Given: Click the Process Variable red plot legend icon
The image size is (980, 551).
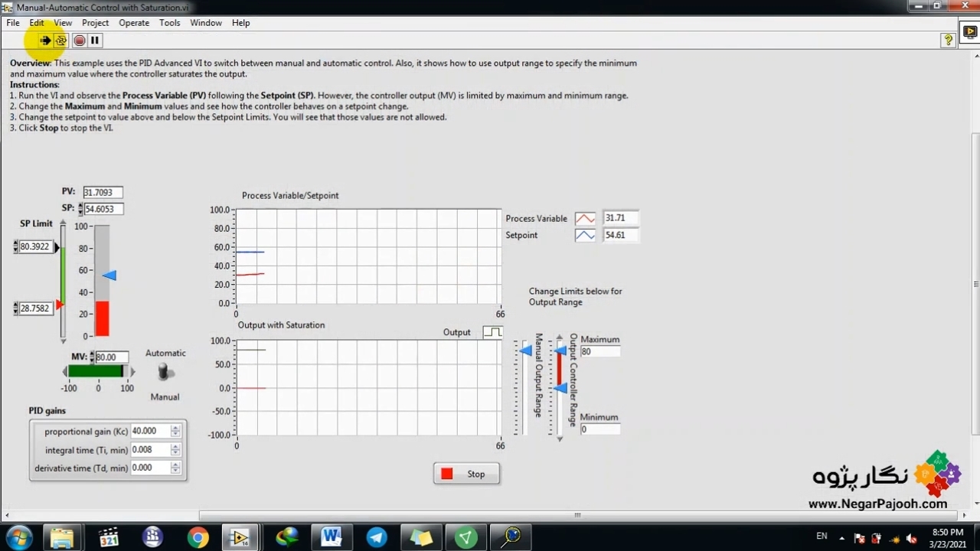Looking at the screenshot, I should click(x=585, y=219).
